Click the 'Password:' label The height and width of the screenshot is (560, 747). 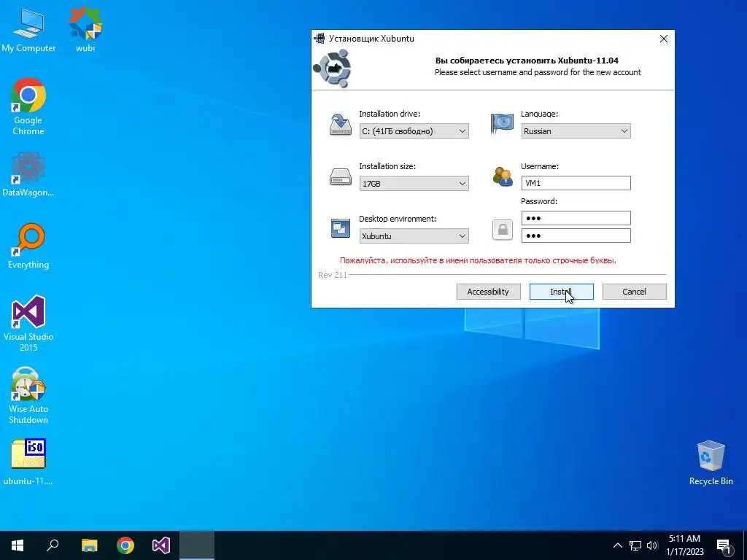pos(539,201)
